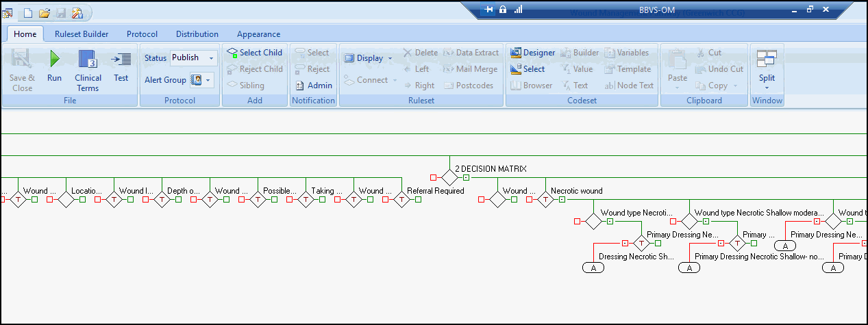The width and height of the screenshot is (868, 325).
Task: Expand the Alert Group dropdown
Action: [208, 80]
